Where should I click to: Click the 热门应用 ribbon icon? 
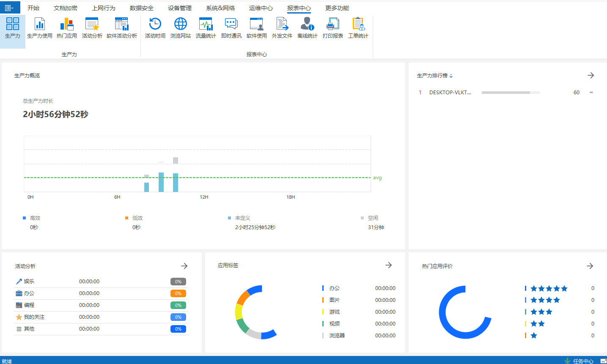pyautogui.click(x=67, y=28)
